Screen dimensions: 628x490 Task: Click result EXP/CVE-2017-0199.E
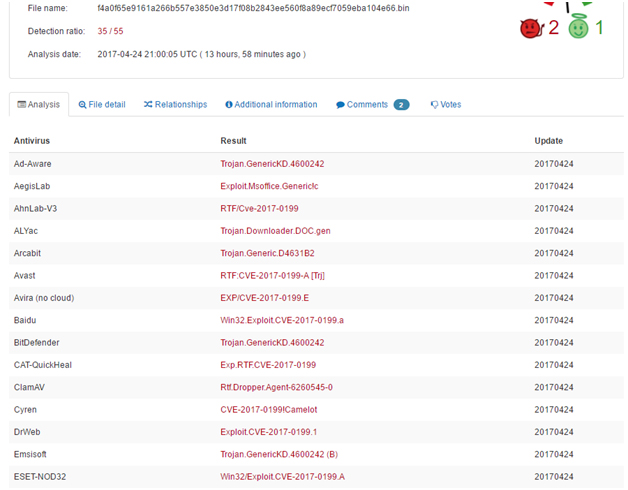point(264,298)
